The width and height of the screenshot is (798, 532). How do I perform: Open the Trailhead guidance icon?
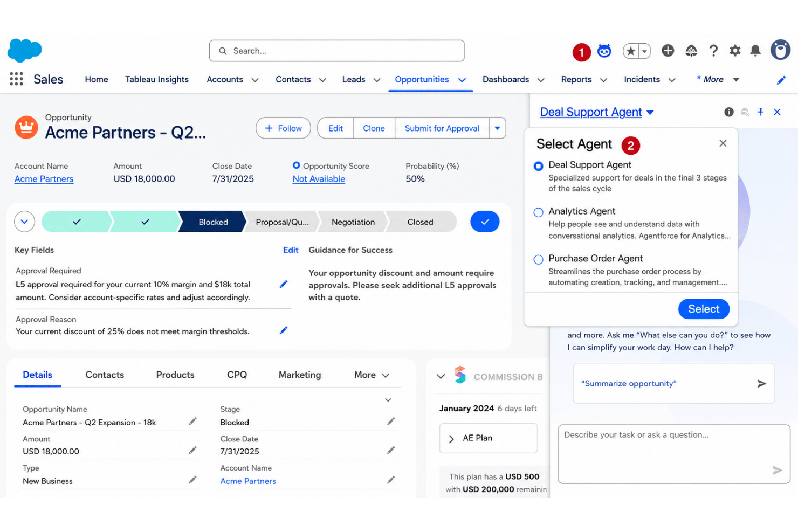(x=691, y=51)
